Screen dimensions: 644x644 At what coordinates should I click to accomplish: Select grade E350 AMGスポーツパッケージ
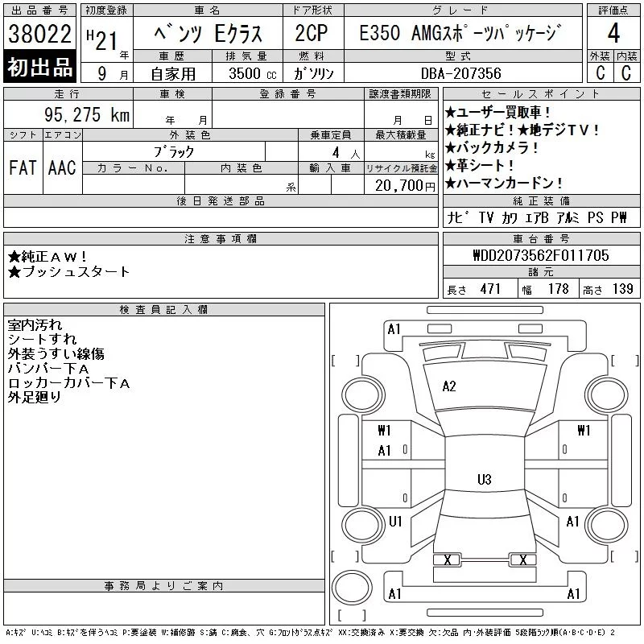460,33
